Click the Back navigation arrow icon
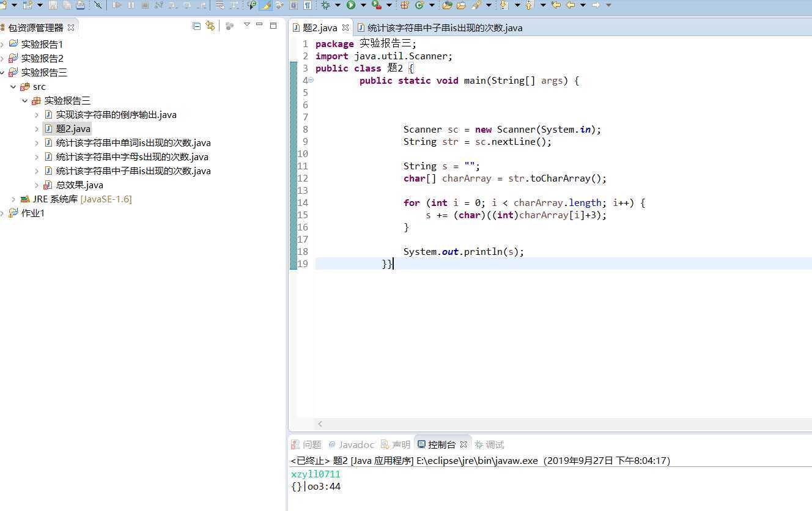 click(570, 5)
